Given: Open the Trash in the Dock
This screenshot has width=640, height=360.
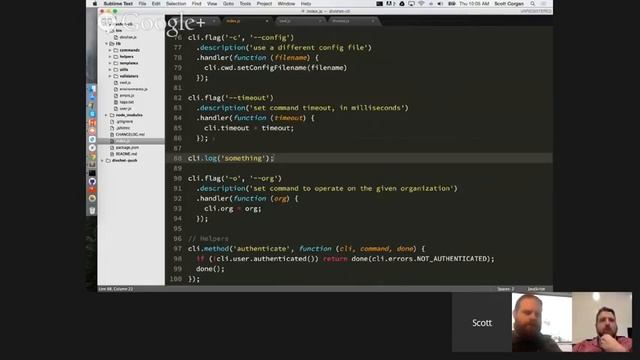Looking at the screenshot, I should [92, 210].
